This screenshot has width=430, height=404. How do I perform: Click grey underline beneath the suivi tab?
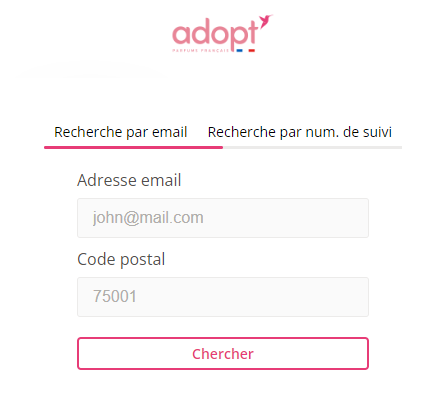tap(312, 147)
